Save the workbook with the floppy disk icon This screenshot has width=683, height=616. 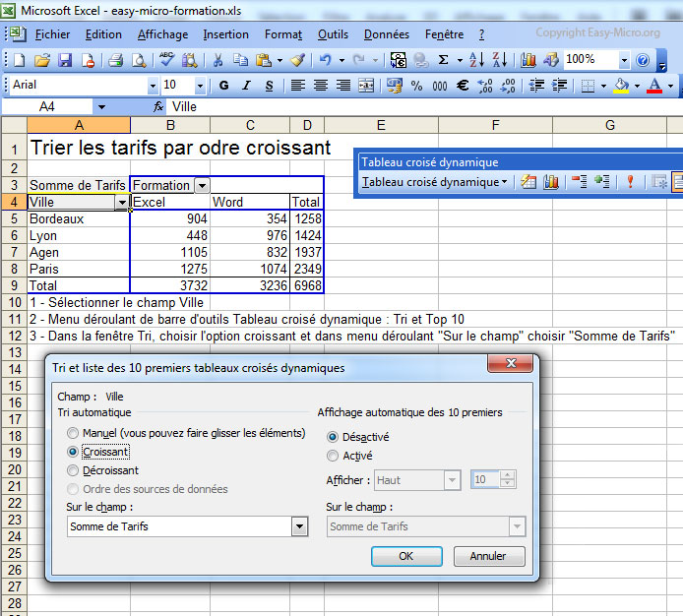click(65, 60)
